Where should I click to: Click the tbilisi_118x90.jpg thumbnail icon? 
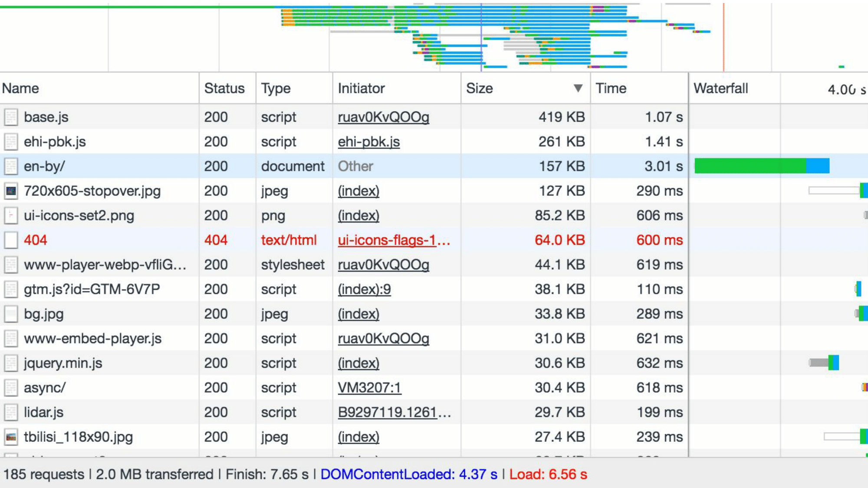click(11, 437)
